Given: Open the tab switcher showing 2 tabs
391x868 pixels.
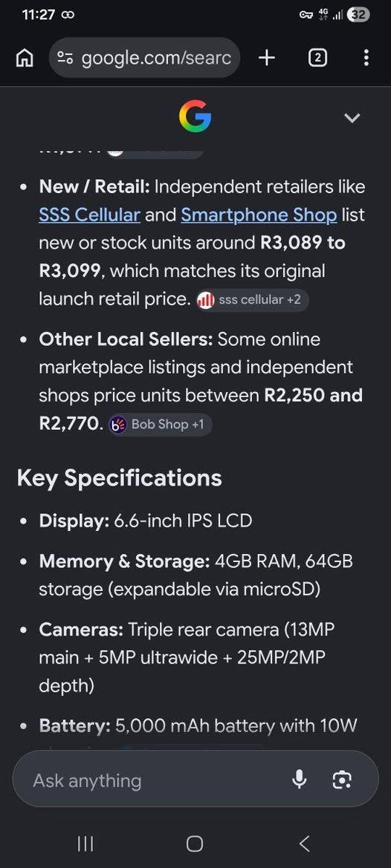Looking at the screenshot, I should 317,58.
